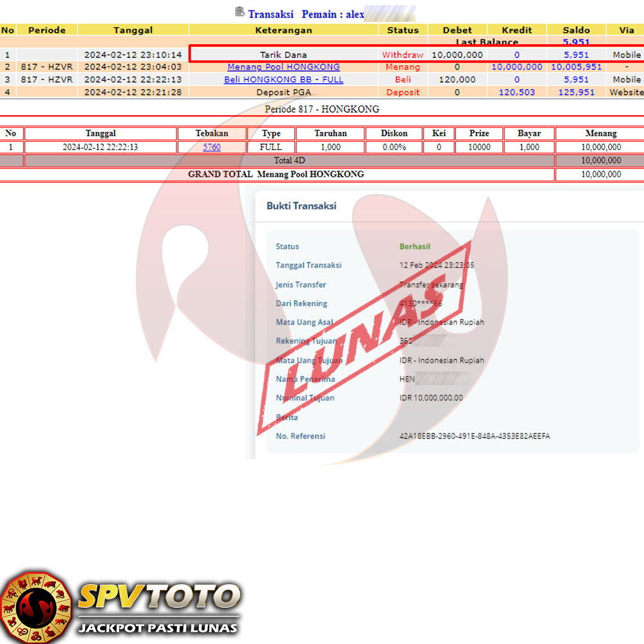Click the No. Referensi code value
Image resolution: width=644 pixels, height=644 pixels.
475,436
